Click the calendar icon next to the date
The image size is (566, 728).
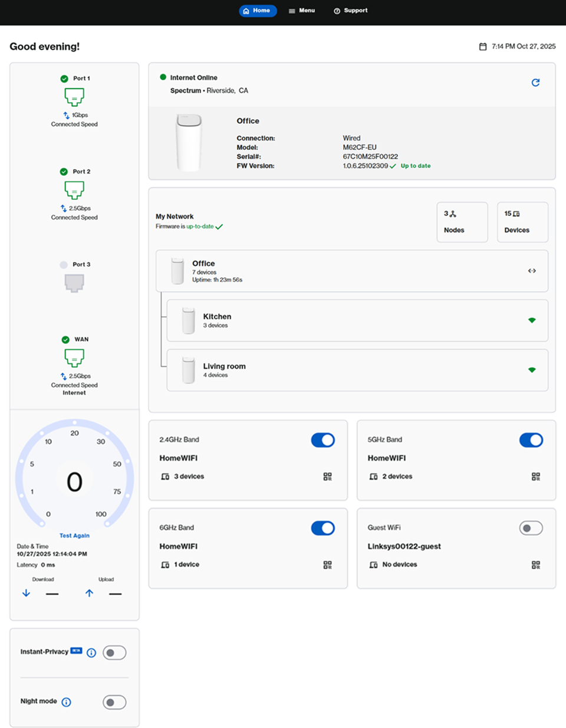click(x=483, y=46)
